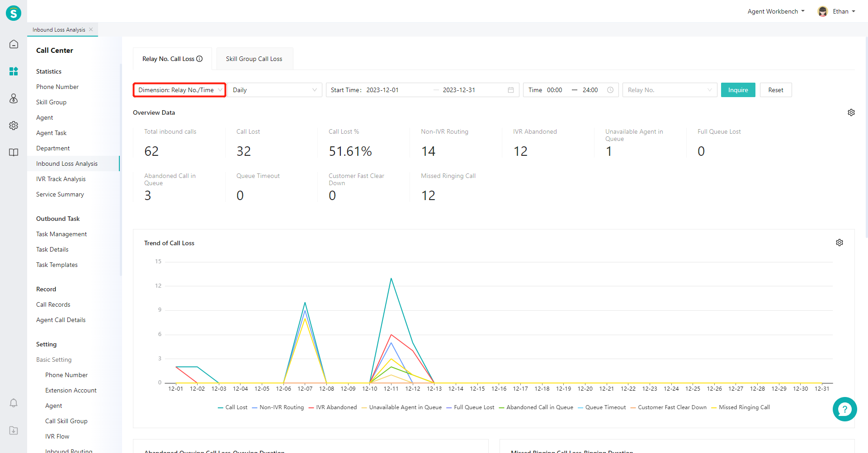
Task: Toggle Non-IVR Routing legend series
Action: pos(278,407)
